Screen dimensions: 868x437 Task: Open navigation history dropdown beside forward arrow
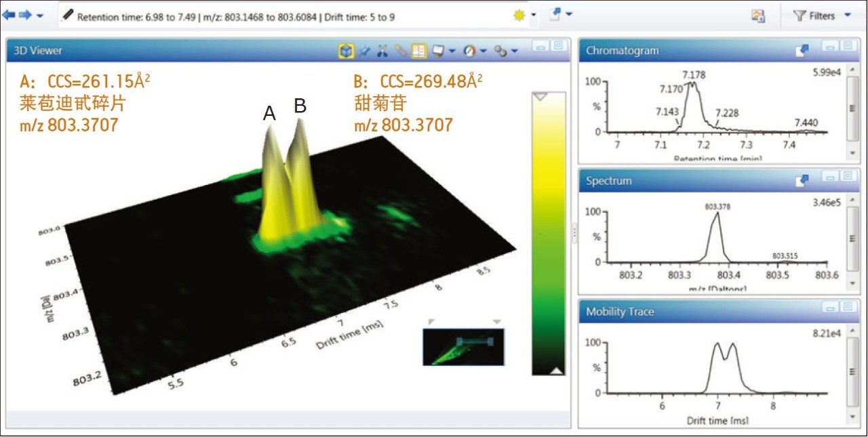coord(40,15)
